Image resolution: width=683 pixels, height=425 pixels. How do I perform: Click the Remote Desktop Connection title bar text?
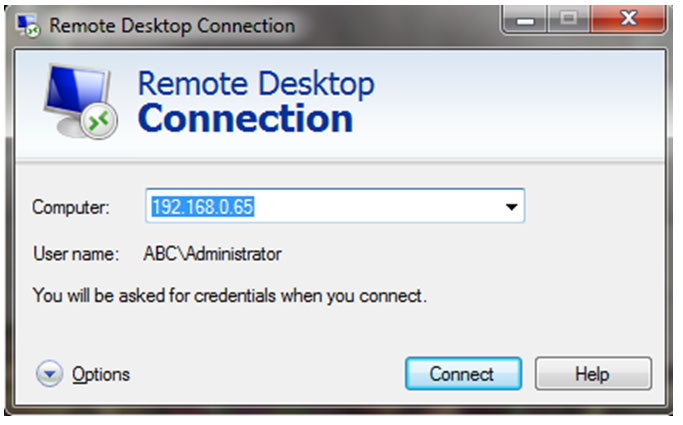pyautogui.click(x=172, y=26)
